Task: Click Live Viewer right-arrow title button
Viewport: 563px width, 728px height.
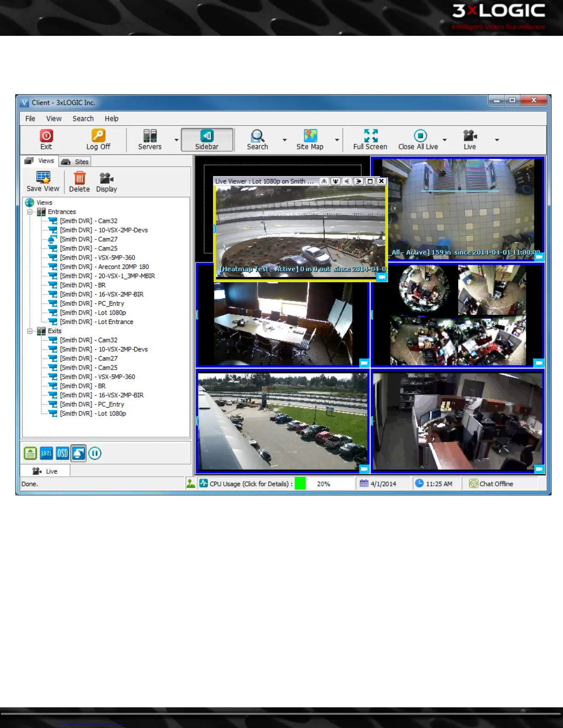Action: (x=358, y=182)
